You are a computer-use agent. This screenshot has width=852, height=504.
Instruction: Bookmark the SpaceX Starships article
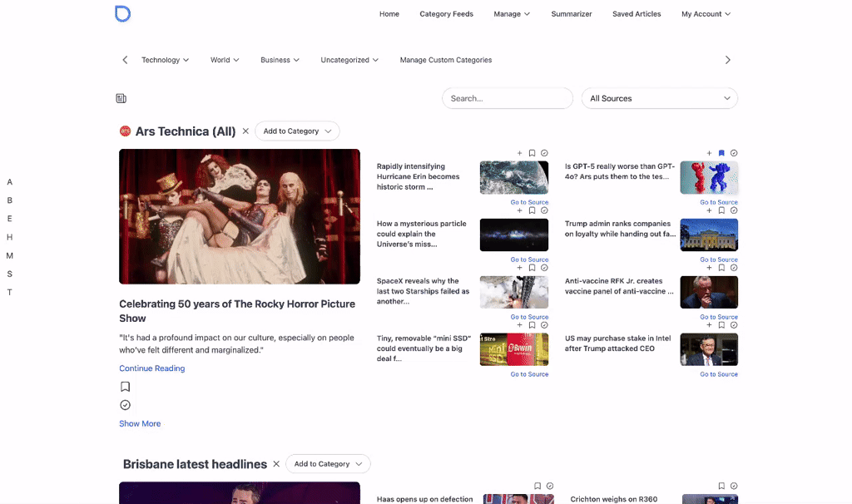tap(532, 268)
